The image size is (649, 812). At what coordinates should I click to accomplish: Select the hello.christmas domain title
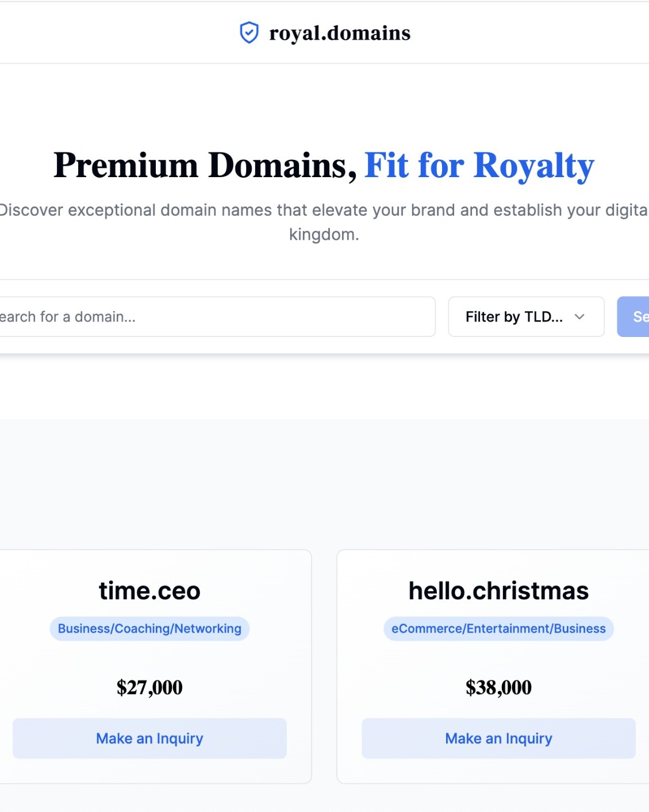(x=498, y=591)
